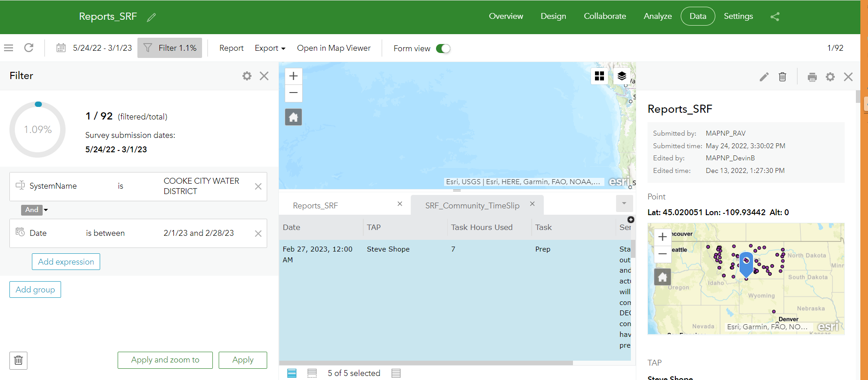This screenshot has height=380, width=868.
Task: Open the share icon in the green header
Action: point(775,17)
